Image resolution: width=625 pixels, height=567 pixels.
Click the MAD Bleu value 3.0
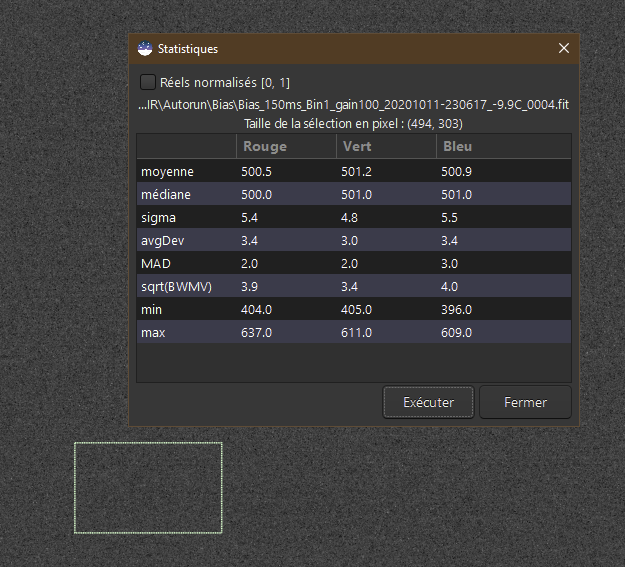[x=449, y=264]
